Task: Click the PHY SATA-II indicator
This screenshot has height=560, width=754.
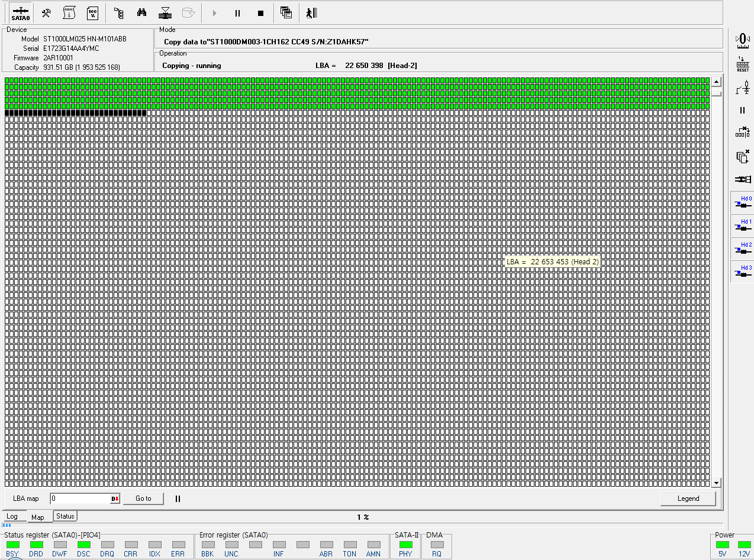Action: pyautogui.click(x=405, y=544)
